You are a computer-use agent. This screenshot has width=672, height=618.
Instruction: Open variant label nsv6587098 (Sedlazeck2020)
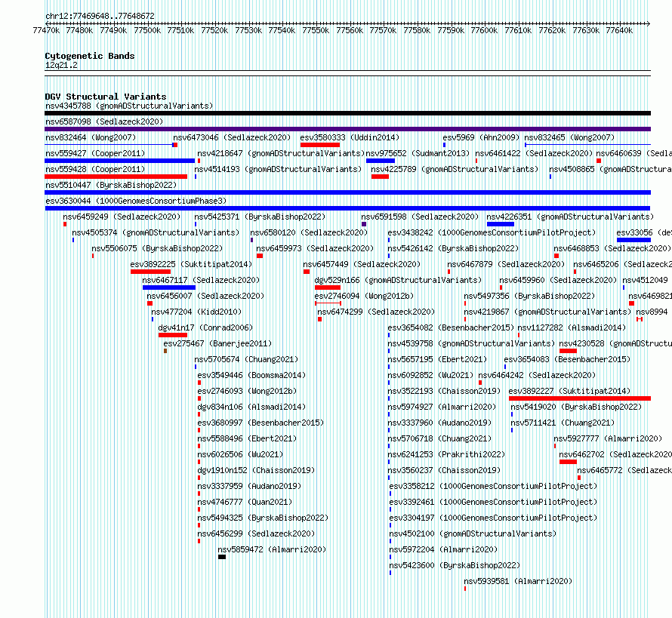click(104, 121)
